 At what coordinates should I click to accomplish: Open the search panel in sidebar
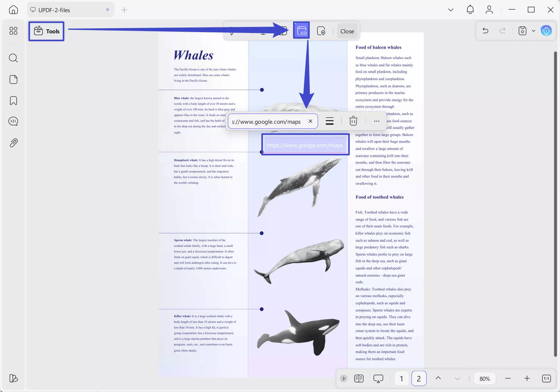(x=13, y=58)
